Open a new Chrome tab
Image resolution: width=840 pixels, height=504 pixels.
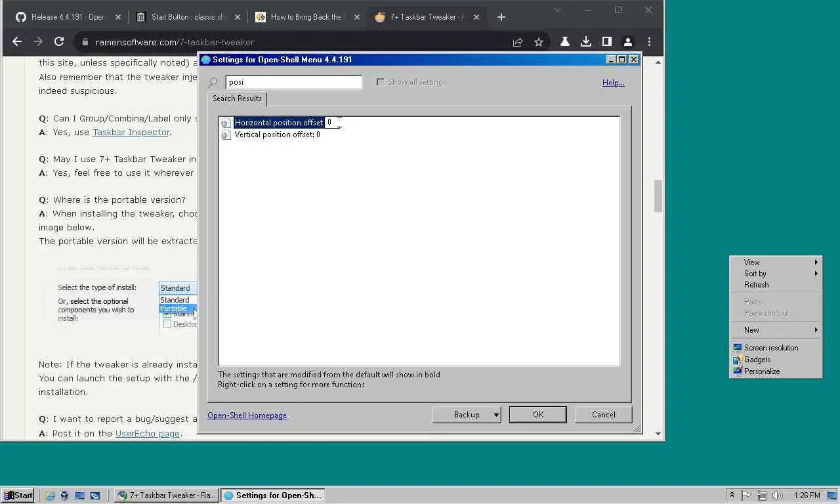click(501, 17)
